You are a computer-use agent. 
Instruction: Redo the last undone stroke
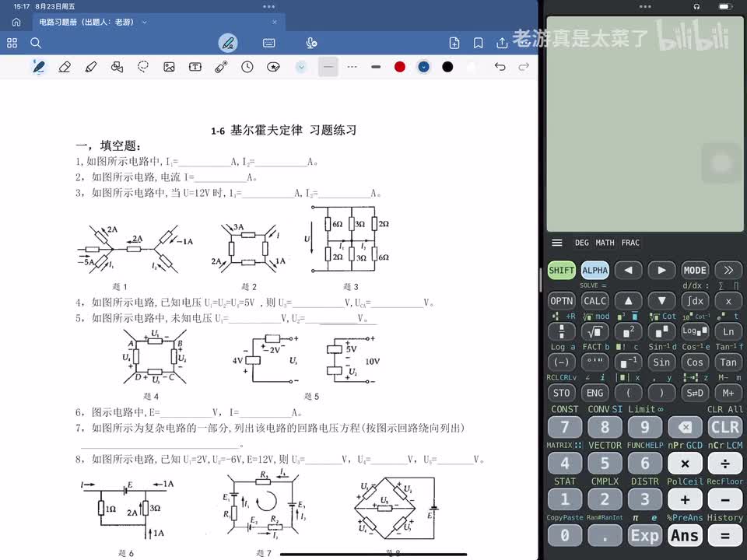point(524,67)
